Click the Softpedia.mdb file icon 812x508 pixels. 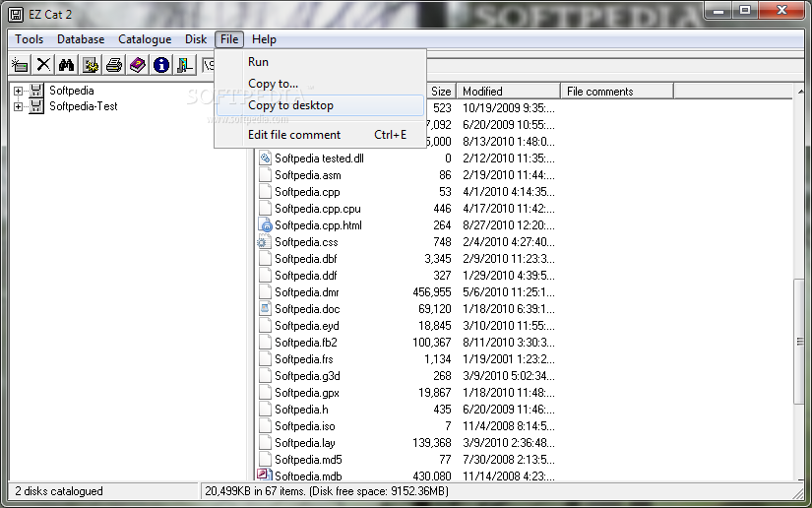click(264, 475)
